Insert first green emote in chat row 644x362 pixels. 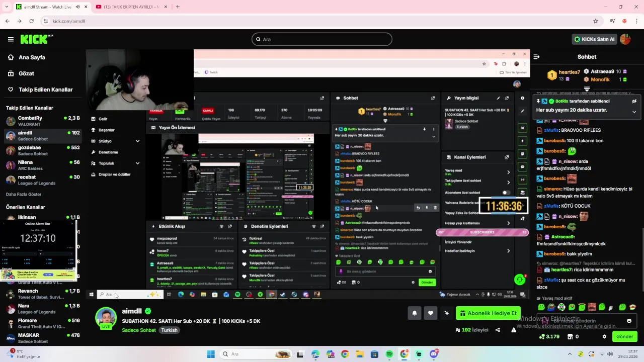(x=541, y=307)
